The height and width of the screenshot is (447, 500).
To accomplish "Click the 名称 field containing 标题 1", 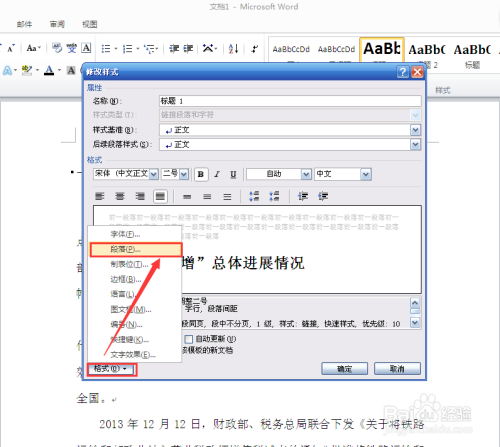I will tap(290, 101).
